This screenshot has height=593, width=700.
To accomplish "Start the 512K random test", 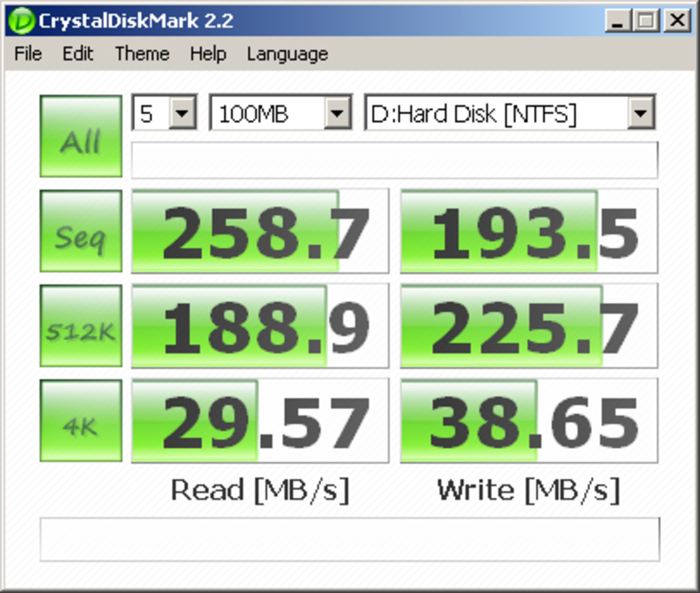I will [81, 326].
